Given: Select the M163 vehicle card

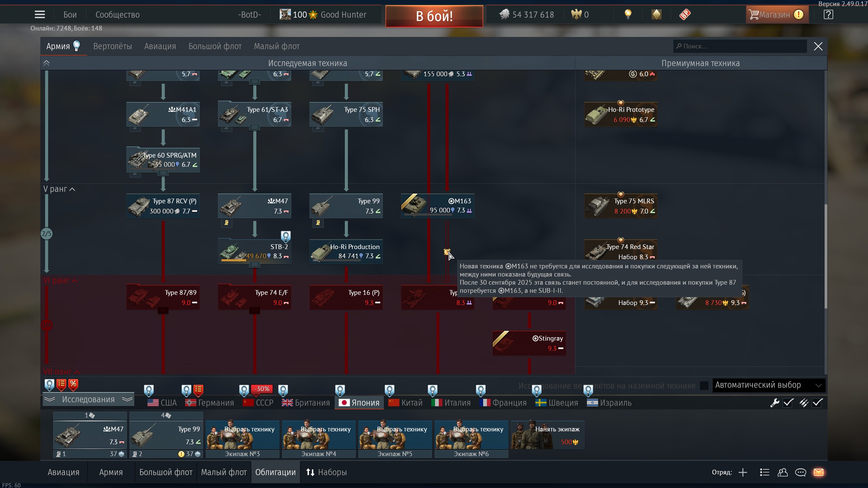Looking at the screenshot, I should coord(438,206).
